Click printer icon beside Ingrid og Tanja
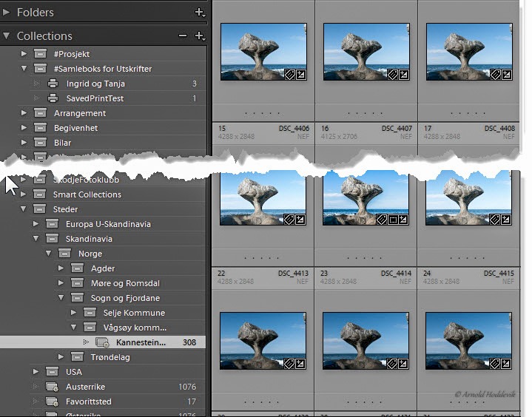Image resolution: width=532 pixels, height=417 pixels. tap(53, 84)
